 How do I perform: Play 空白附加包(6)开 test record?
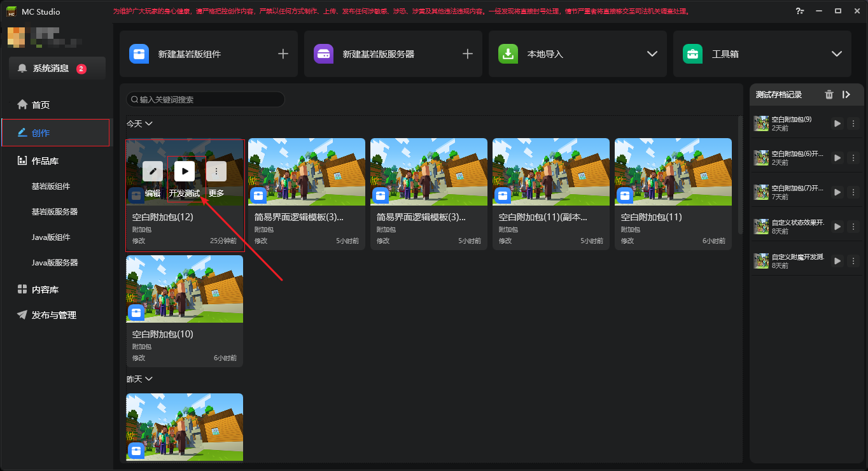point(837,158)
